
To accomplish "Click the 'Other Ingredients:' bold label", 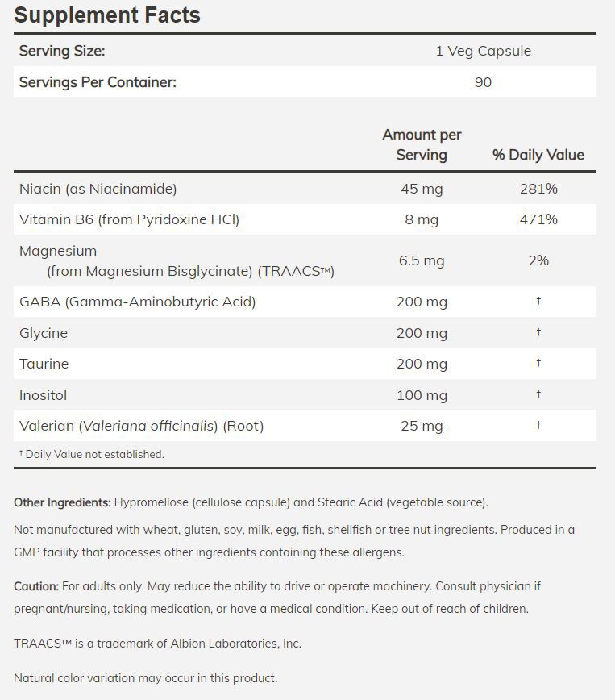I will point(62,502).
